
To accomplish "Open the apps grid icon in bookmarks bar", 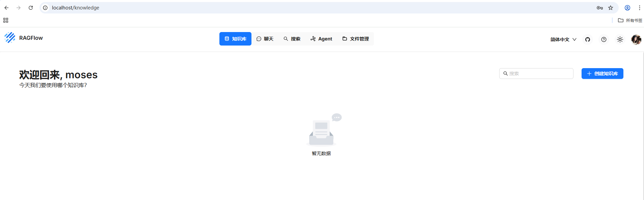I will point(6,20).
